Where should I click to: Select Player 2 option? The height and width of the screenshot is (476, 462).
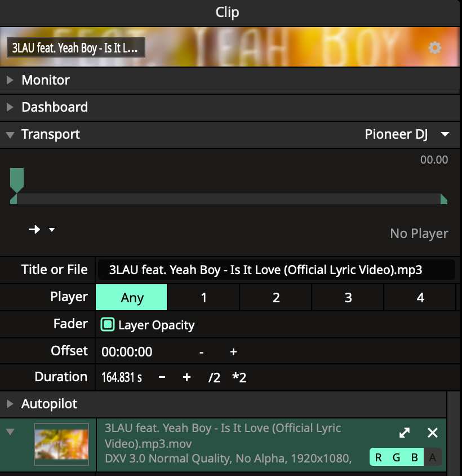tap(276, 298)
